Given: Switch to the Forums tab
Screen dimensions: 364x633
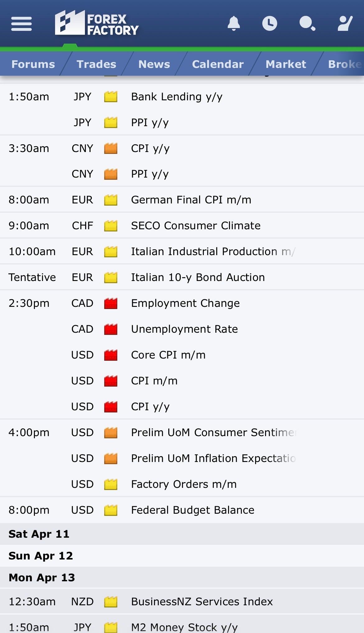Looking at the screenshot, I should (x=33, y=64).
